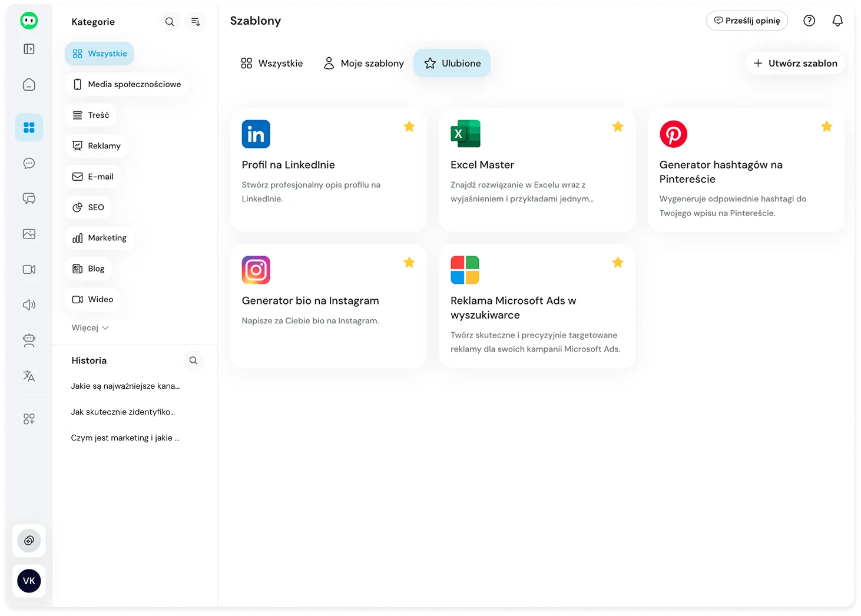Screen dimensions: 861x616
Task: Open the Profil na LinkedInie template title
Action: 289,165
